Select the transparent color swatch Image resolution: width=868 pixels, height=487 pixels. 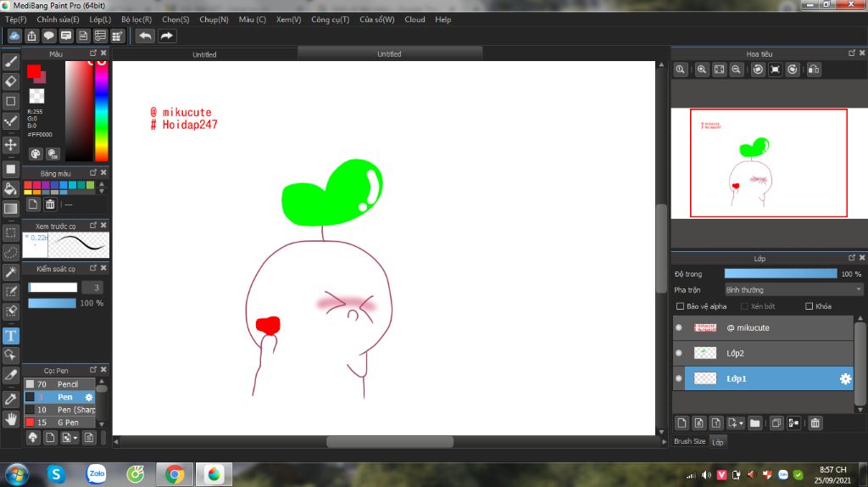coord(36,96)
